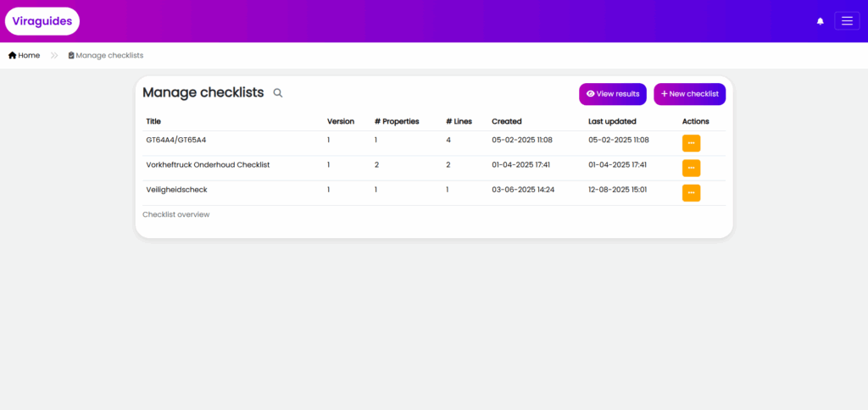Screen dimensions: 868x410
Task: Click the Actions column header
Action: click(695, 121)
